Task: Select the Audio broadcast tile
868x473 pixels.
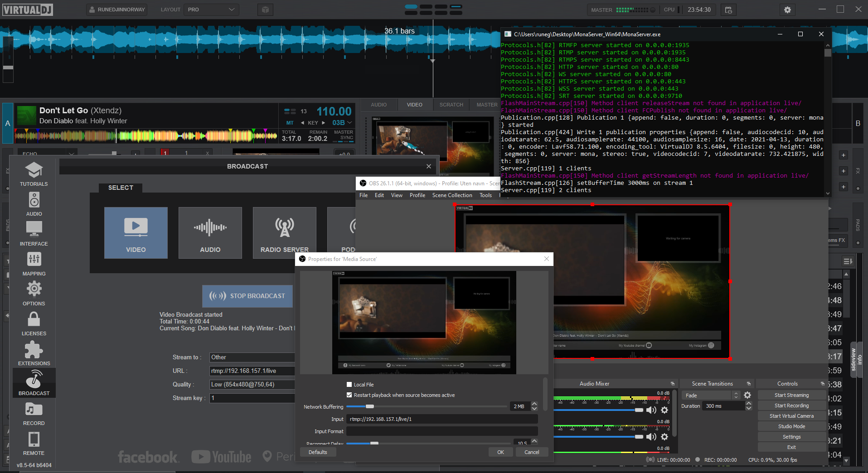Action: (x=210, y=233)
